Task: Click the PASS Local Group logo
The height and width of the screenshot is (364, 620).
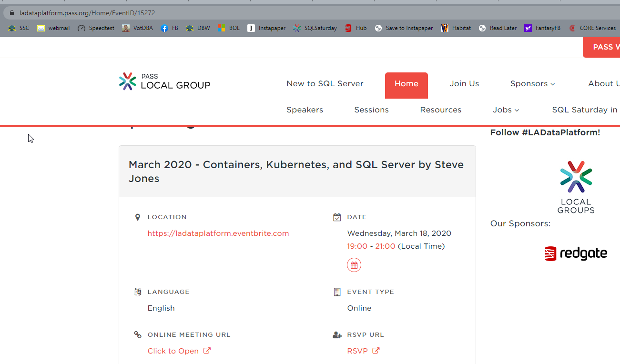Action: pos(164,81)
